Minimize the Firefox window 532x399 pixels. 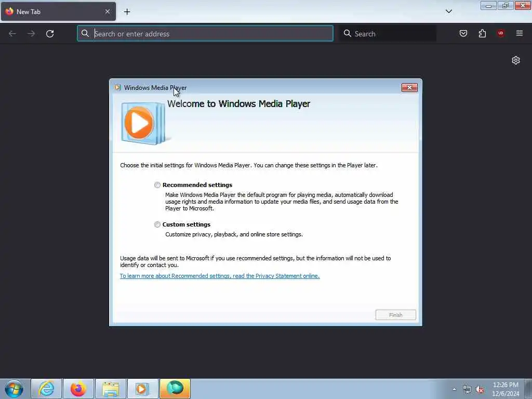click(488, 5)
